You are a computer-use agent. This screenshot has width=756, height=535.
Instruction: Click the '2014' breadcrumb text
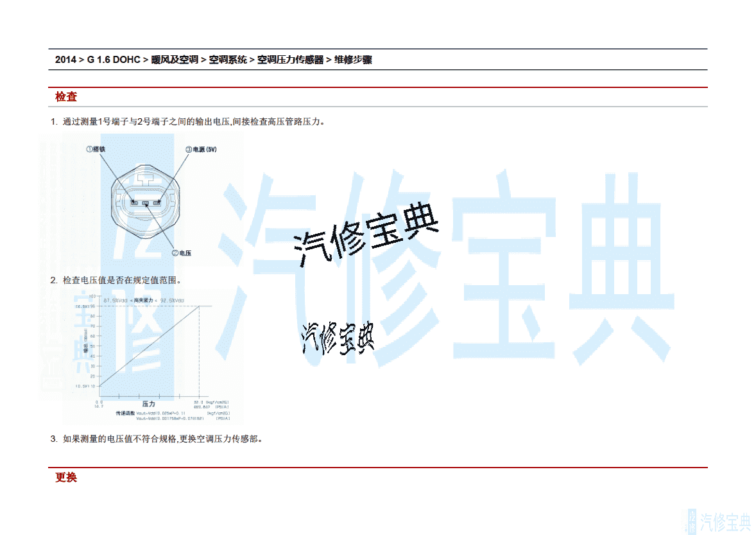[x=65, y=59]
